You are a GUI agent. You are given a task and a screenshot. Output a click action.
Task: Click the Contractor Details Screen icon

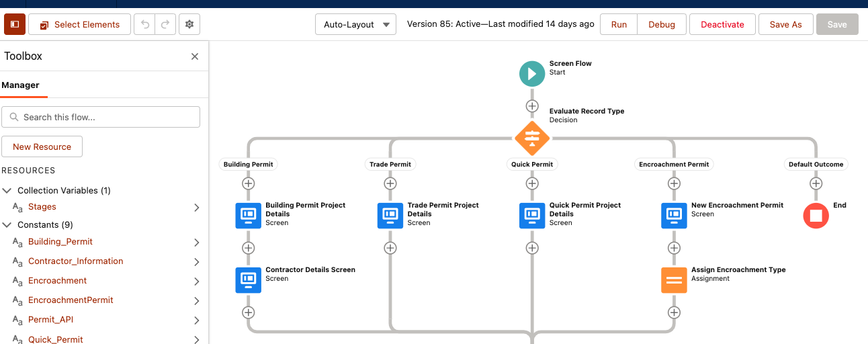click(249, 280)
